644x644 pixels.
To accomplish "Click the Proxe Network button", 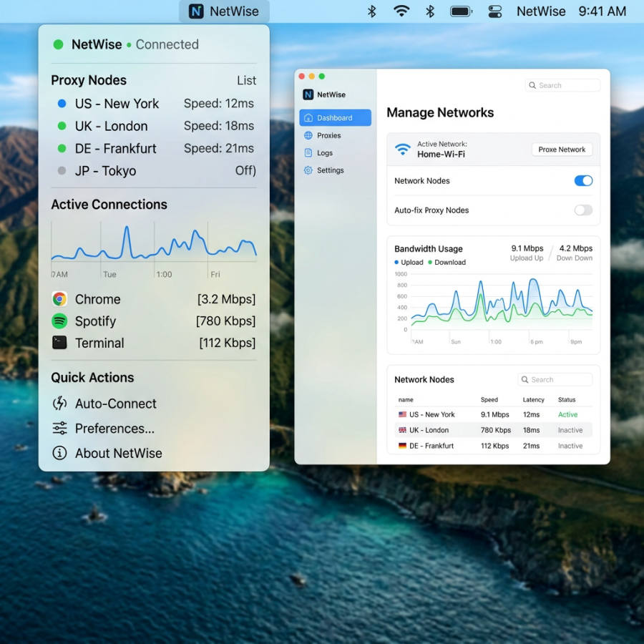I will point(562,150).
